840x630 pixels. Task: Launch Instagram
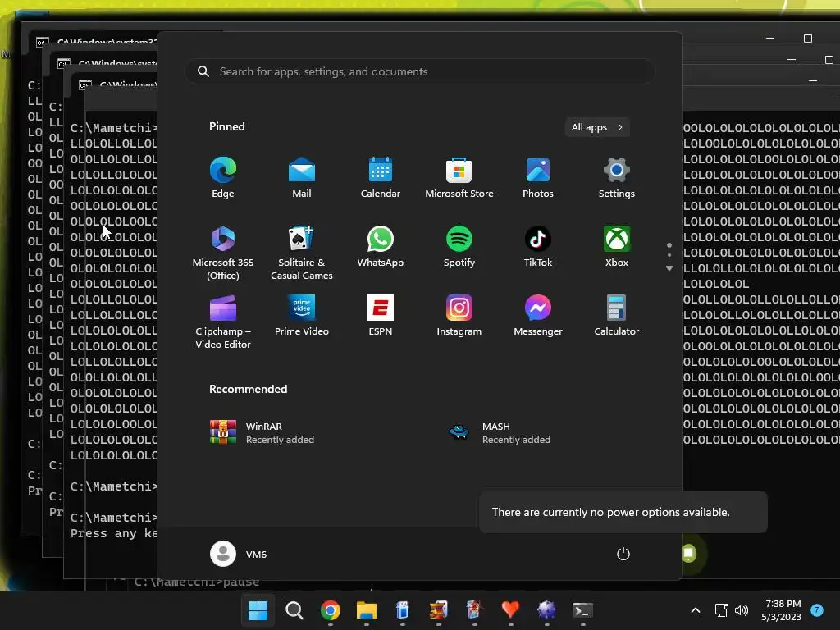pos(459,316)
